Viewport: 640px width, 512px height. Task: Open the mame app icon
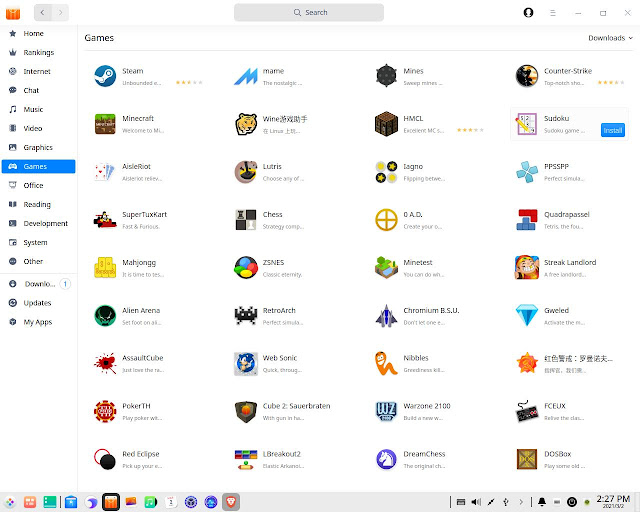(x=246, y=76)
